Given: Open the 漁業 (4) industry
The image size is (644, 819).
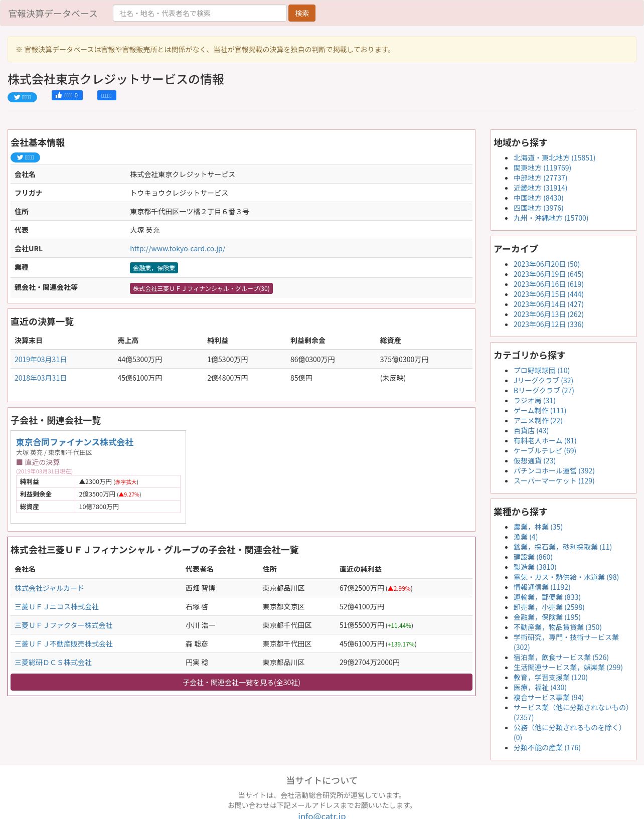Looking at the screenshot, I should point(525,537).
